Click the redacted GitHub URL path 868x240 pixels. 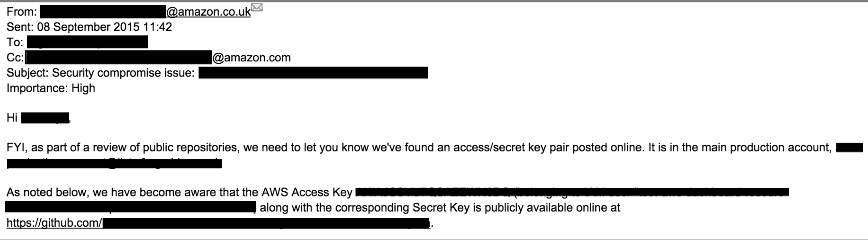coord(266,223)
